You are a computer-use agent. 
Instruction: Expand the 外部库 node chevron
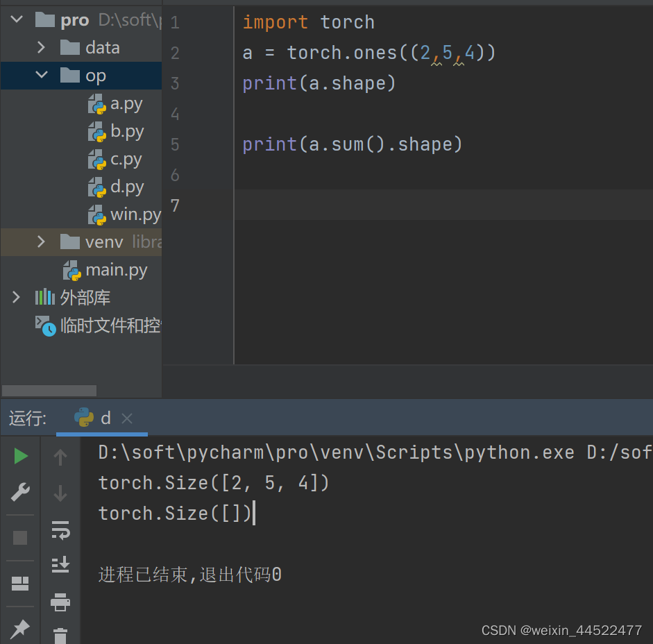point(16,298)
